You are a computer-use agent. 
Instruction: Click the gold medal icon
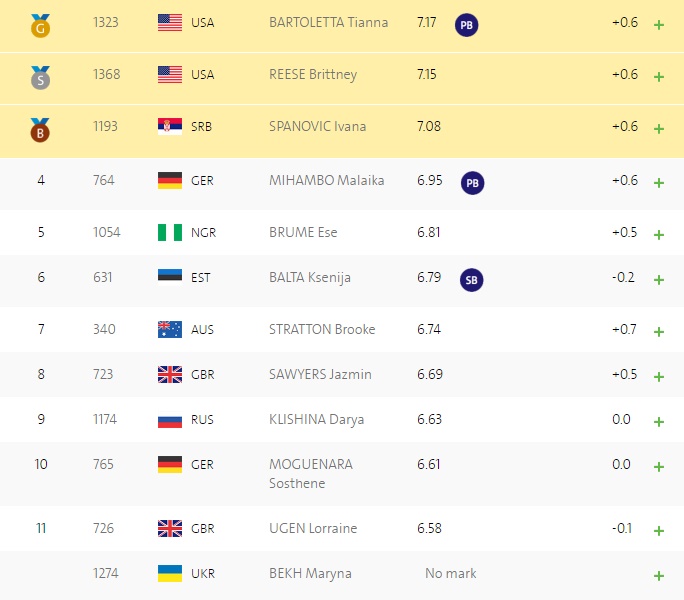[40, 26]
